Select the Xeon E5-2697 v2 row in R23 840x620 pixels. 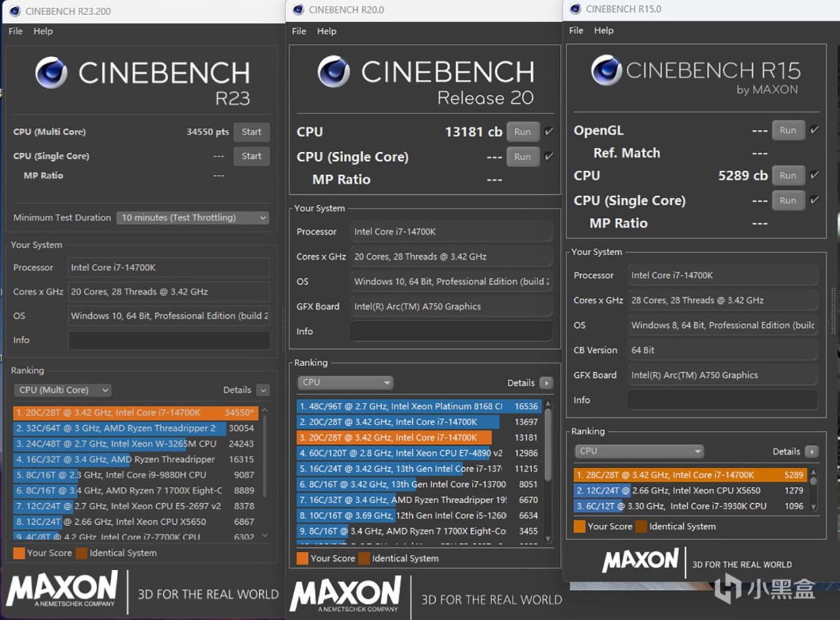tap(136, 506)
